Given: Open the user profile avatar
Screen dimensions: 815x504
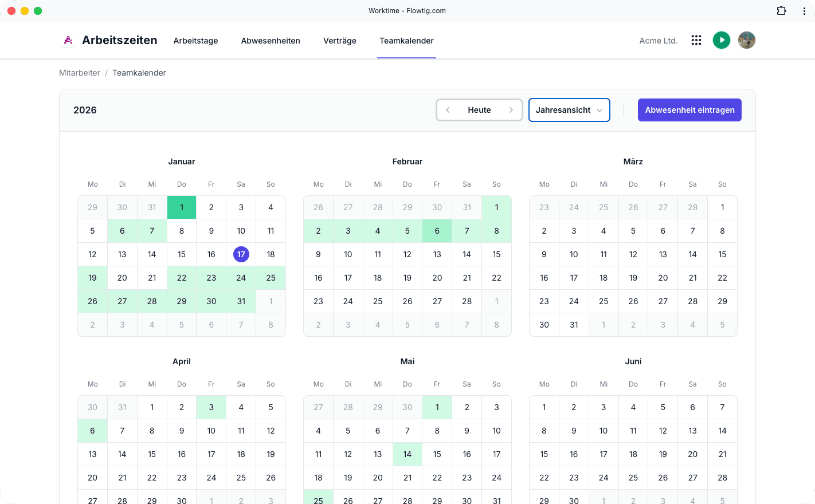Looking at the screenshot, I should (747, 40).
